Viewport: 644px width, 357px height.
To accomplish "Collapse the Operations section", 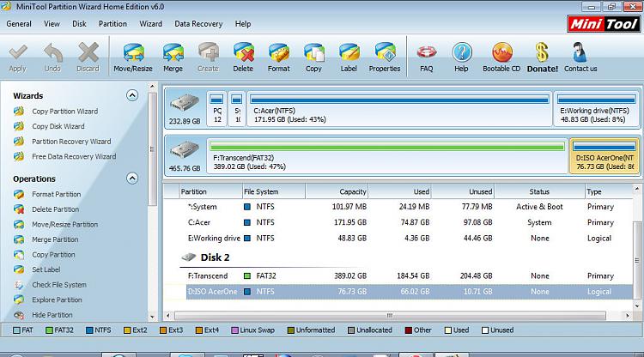I will point(132,178).
